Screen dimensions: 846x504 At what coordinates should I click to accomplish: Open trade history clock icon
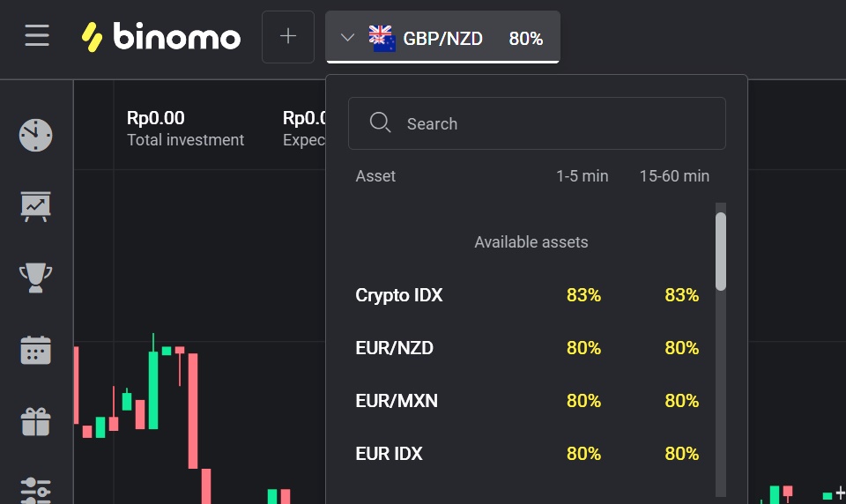pos(36,135)
